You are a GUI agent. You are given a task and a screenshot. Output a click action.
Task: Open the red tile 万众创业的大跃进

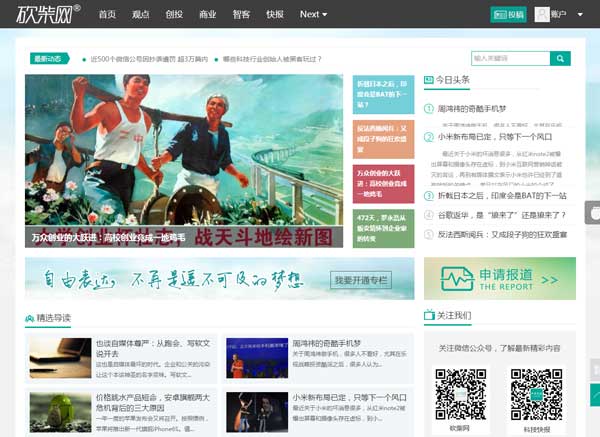click(383, 184)
